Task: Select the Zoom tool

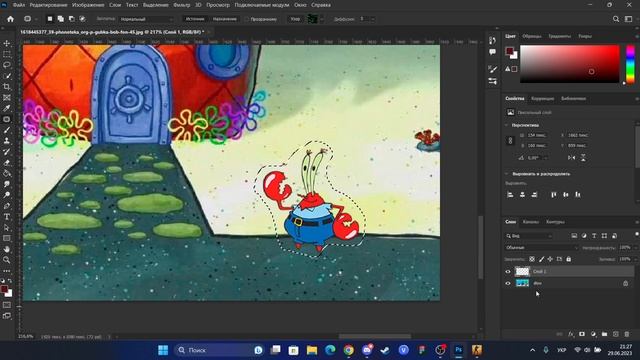Action: pos(7,260)
